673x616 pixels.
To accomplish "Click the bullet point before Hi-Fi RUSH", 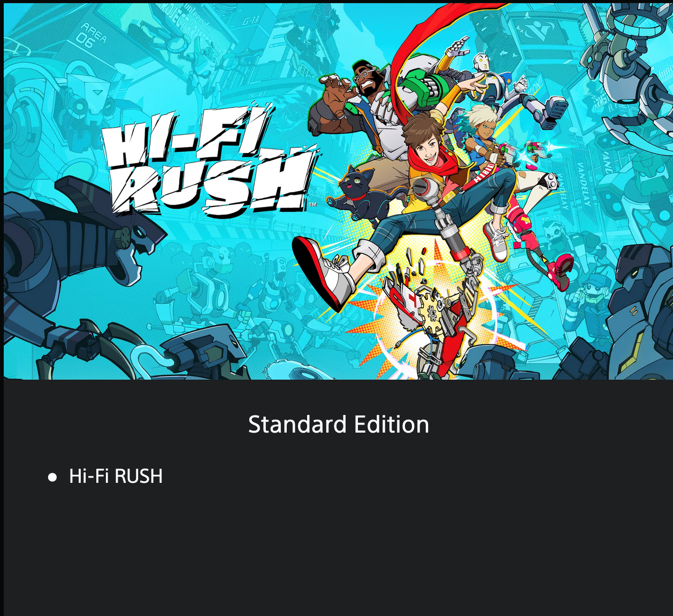I will 52,477.
